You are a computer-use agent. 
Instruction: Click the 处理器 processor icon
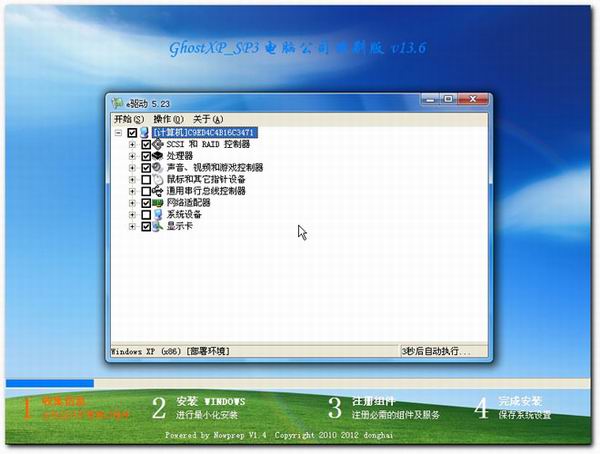click(x=158, y=156)
